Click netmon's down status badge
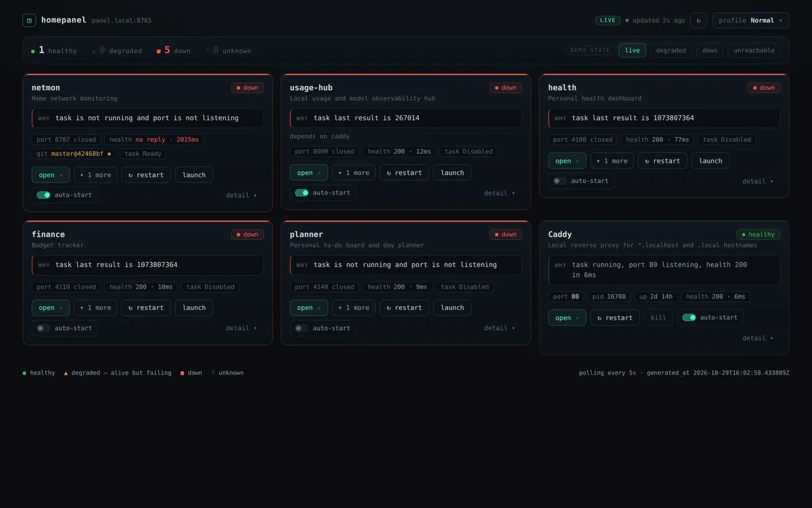The height and width of the screenshot is (508, 812). [x=248, y=87]
